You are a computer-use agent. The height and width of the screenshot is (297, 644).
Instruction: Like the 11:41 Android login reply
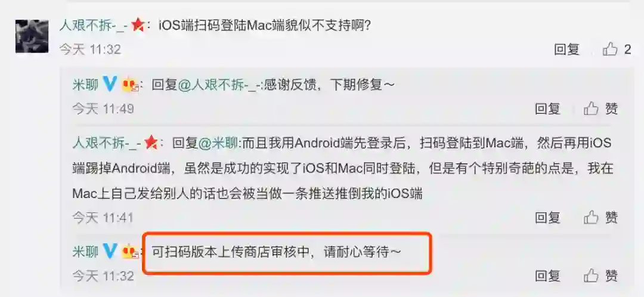click(x=592, y=217)
